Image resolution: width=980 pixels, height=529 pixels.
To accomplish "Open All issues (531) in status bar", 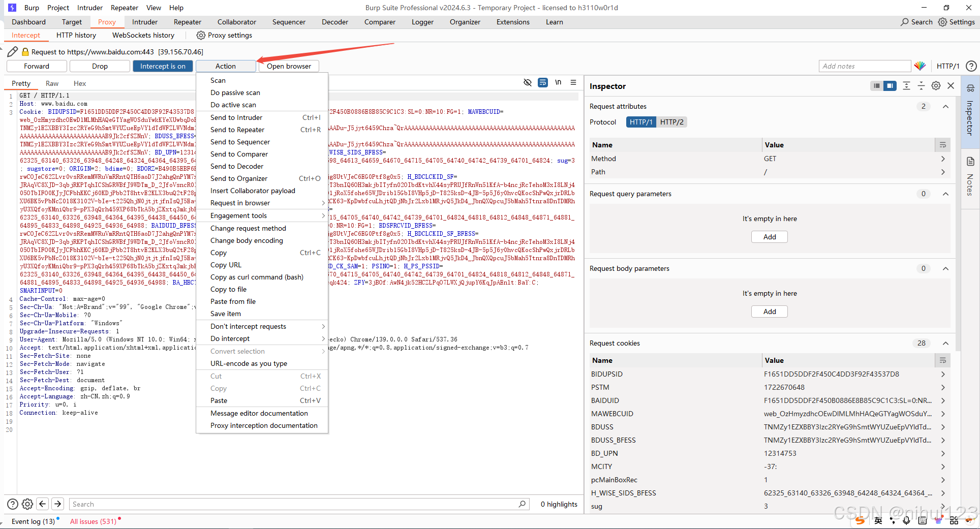I will tap(94, 521).
